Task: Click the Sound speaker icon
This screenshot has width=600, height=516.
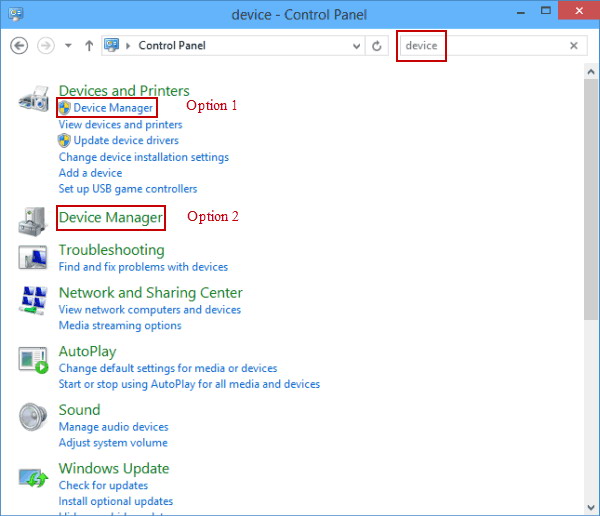Action: click(33, 417)
